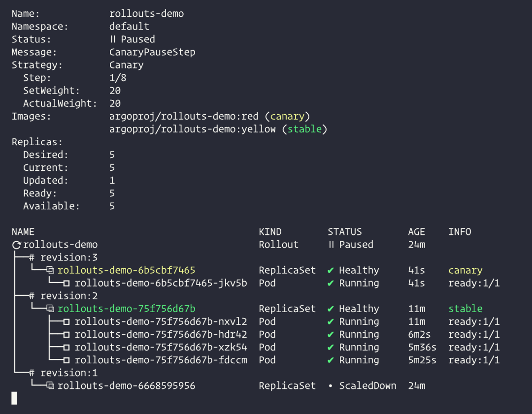The width and height of the screenshot is (532, 414).
Task: Click the NAME column header
Action: 23,232
